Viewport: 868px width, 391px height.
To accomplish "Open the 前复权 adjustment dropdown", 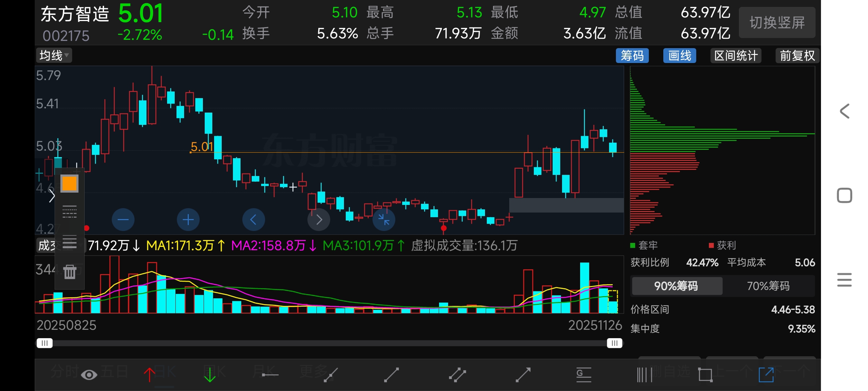I will [x=797, y=55].
